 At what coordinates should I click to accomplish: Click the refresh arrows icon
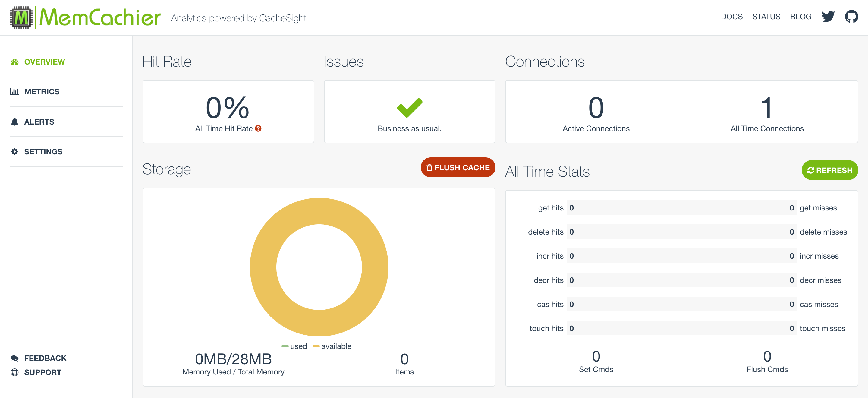click(x=810, y=171)
